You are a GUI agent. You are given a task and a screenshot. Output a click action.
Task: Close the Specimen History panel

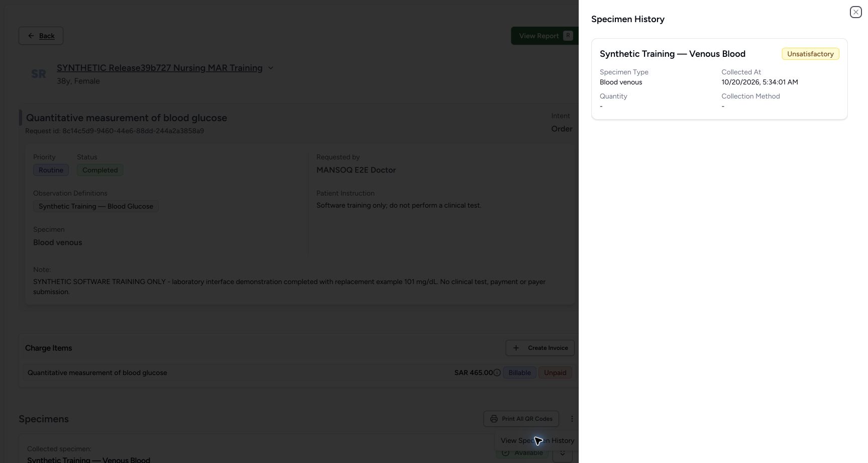(x=855, y=12)
